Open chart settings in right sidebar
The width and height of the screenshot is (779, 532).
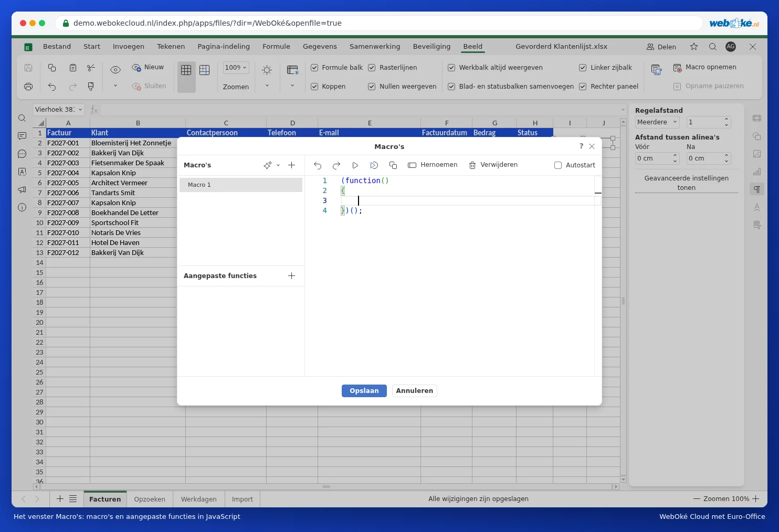[x=757, y=172]
